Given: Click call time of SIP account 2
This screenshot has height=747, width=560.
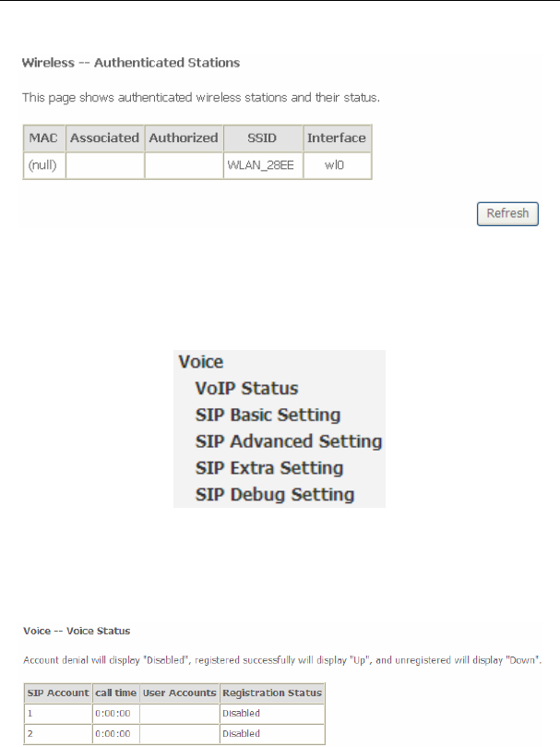Looking at the screenshot, I should [114, 734].
